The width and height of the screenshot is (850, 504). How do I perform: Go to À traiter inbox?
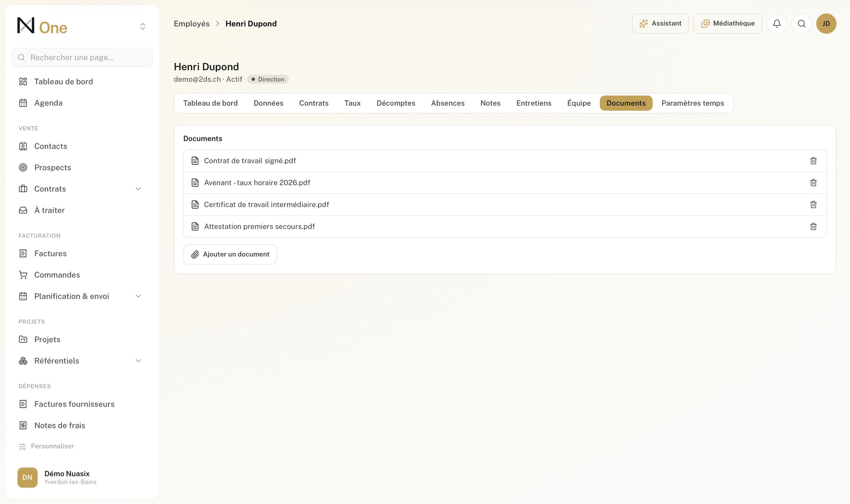(x=82, y=210)
